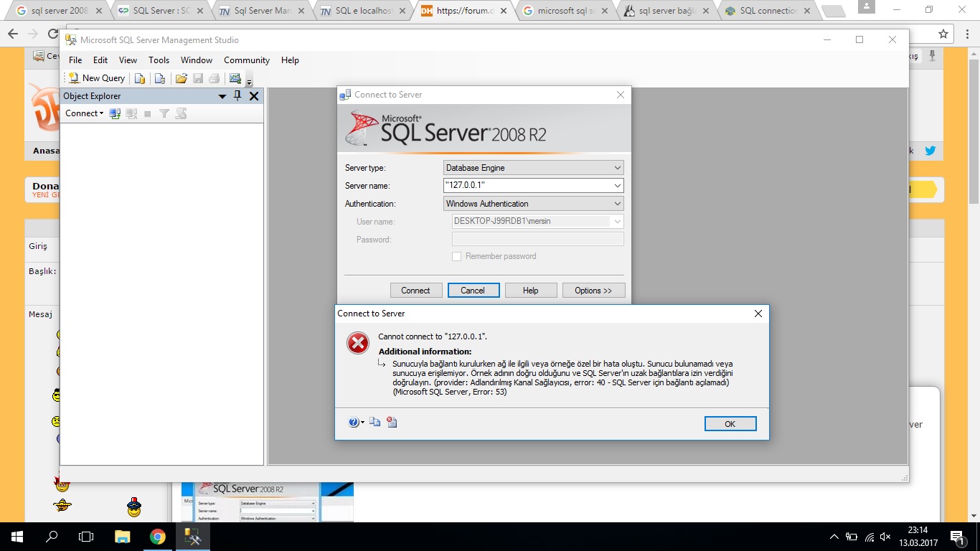
Task: Switch to the 'SQL connection' Chrome tab
Action: pos(769,11)
